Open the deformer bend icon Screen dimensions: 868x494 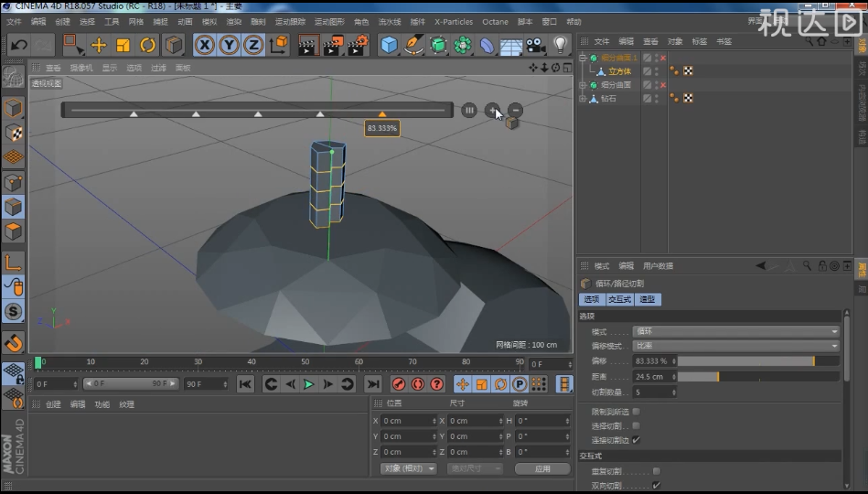[x=487, y=45]
